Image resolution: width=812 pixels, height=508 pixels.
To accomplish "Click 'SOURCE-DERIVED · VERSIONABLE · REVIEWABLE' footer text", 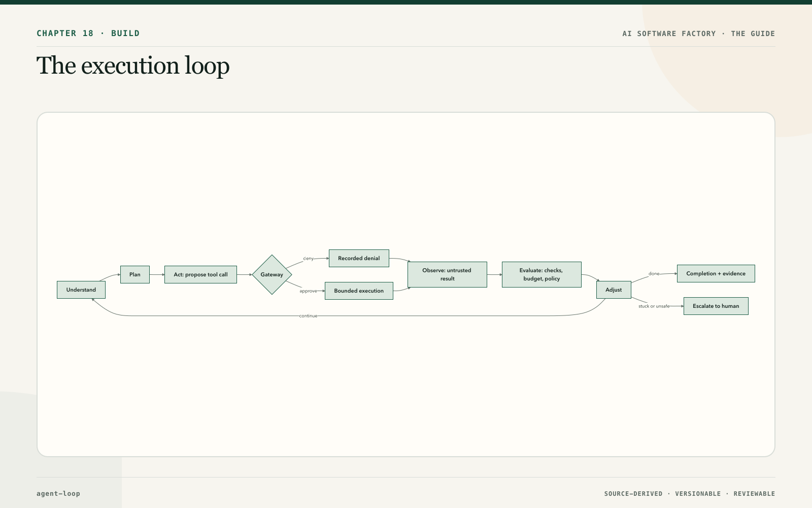I will (690, 494).
